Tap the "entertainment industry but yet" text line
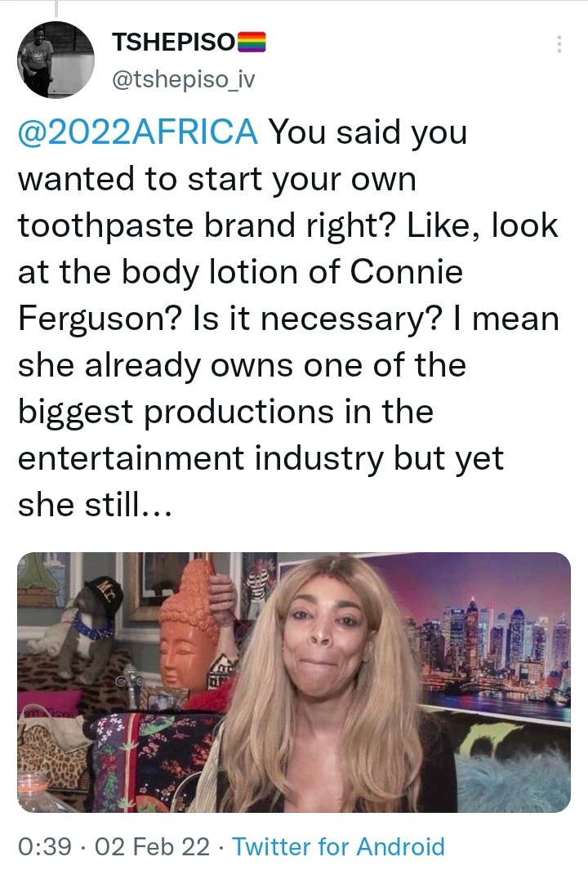Viewport: 588px width, 879px height. 261,458
